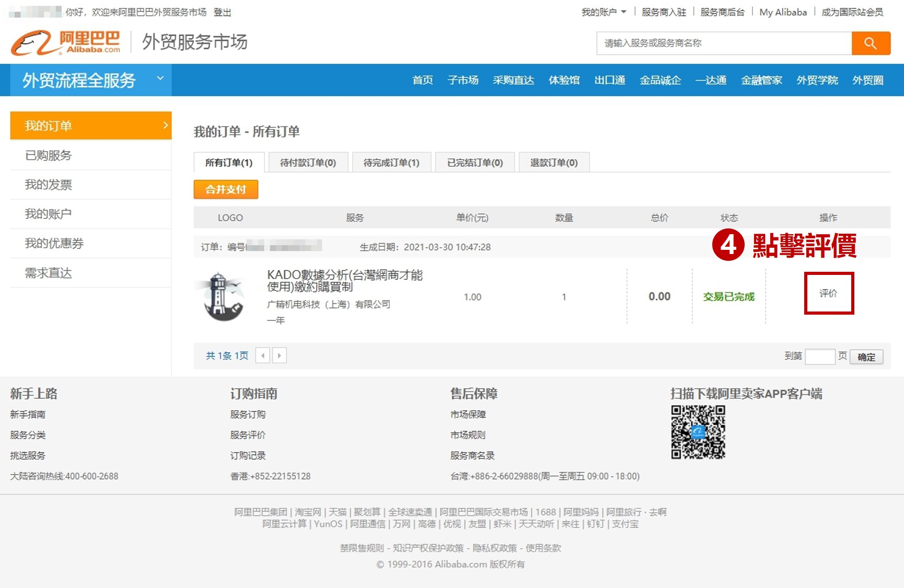The height and width of the screenshot is (588, 904).
Task: Switch to the 待付款订单(0) tab
Action: point(308,163)
